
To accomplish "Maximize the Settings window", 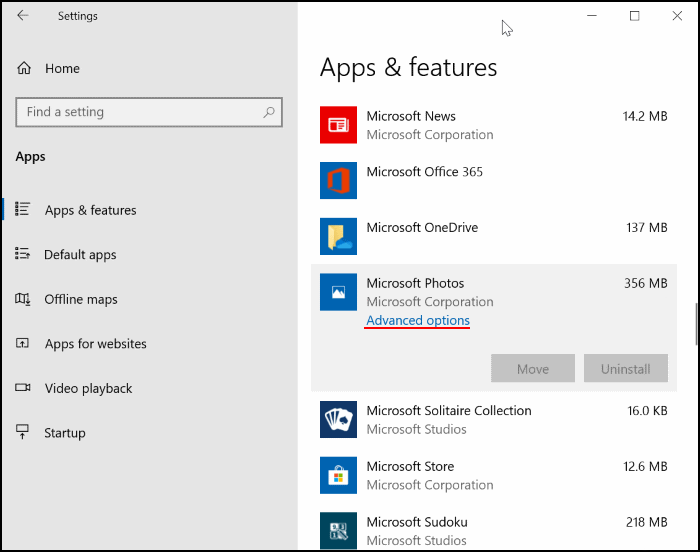I will 634,16.
